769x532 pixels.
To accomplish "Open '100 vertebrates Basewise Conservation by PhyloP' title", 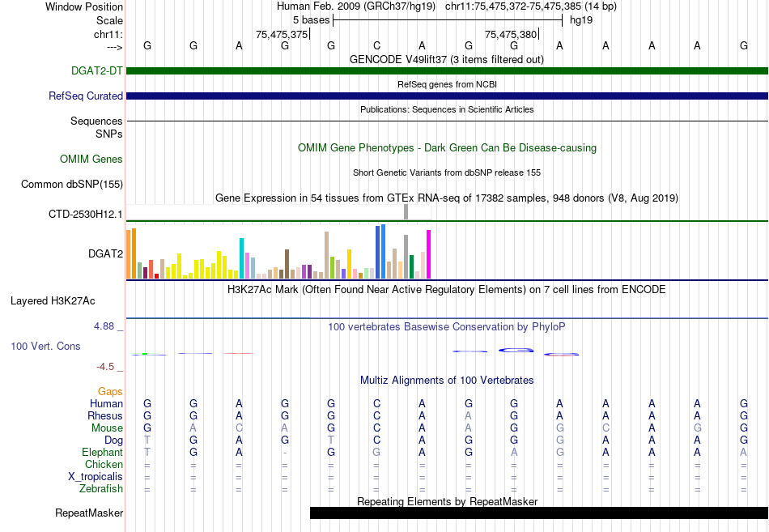I will (x=446, y=327).
